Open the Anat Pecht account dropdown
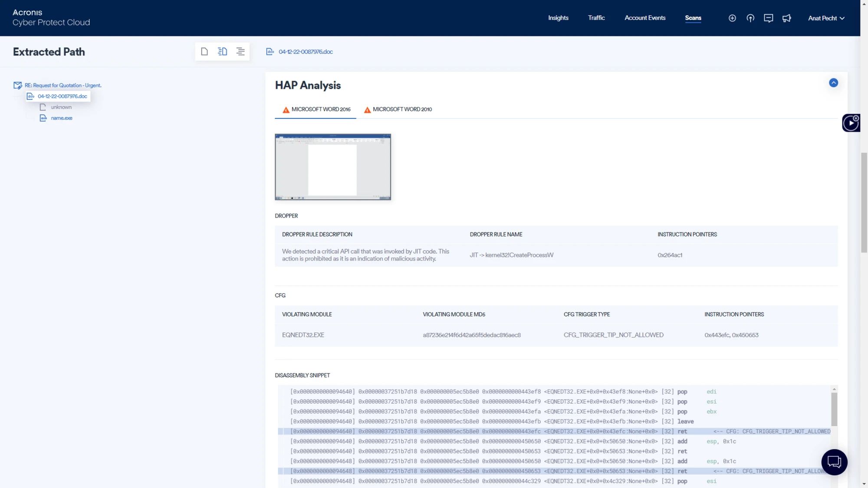Viewport: 868px width, 488px height. 826,18
